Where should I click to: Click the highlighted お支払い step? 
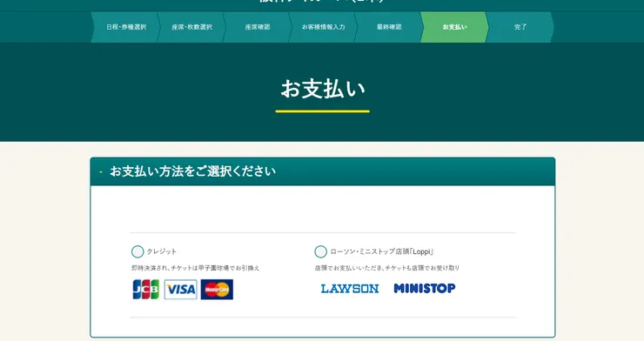[454, 27]
